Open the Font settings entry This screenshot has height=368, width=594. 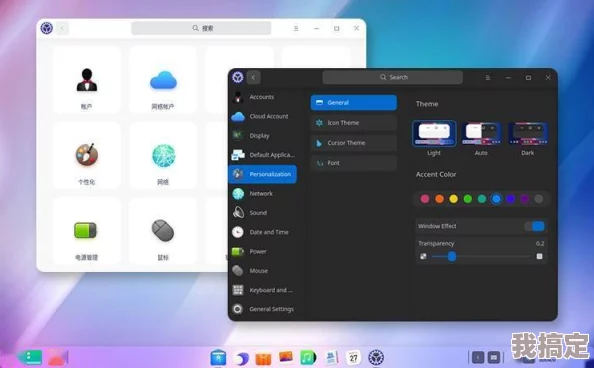coord(354,163)
